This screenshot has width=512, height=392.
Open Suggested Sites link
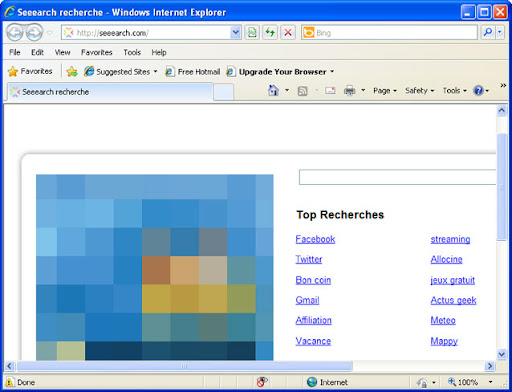click(x=120, y=71)
